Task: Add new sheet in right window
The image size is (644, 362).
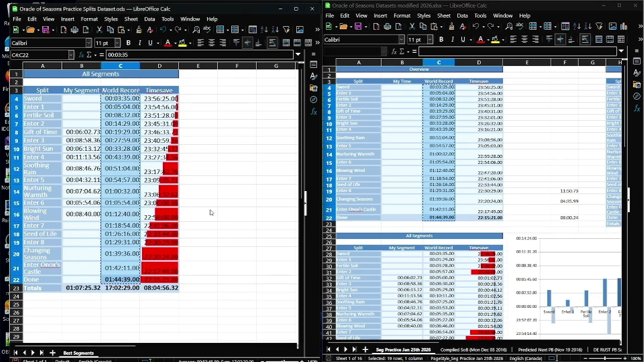Action: click(365, 349)
